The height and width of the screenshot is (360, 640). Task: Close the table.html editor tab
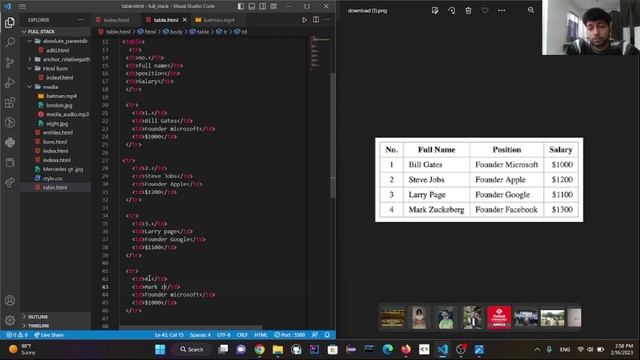coord(185,20)
